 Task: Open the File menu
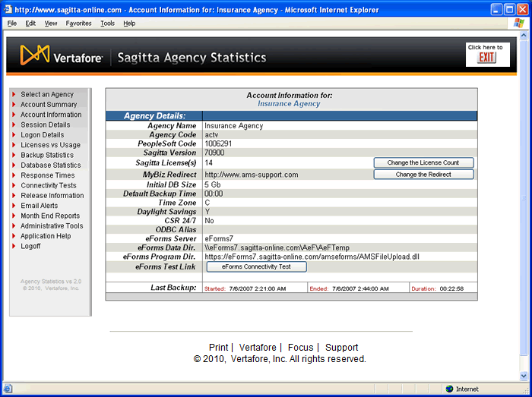tap(12, 24)
